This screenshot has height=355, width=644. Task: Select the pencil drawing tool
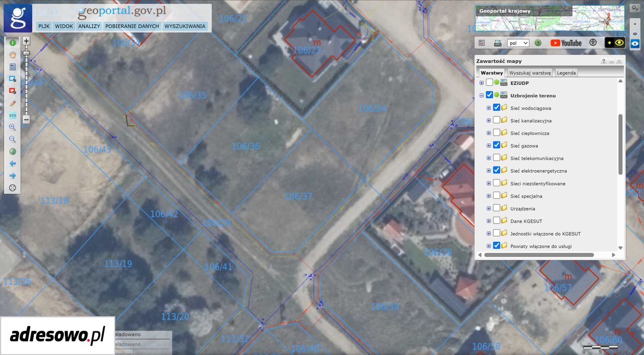pyautogui.click(x=13, y=103)
